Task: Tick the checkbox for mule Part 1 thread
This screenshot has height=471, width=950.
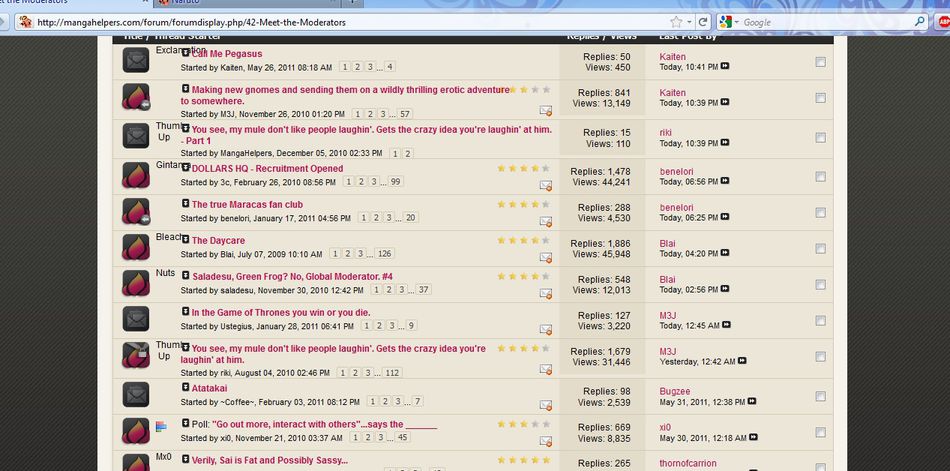Action: pyautogui.click(x=820, y=138)
